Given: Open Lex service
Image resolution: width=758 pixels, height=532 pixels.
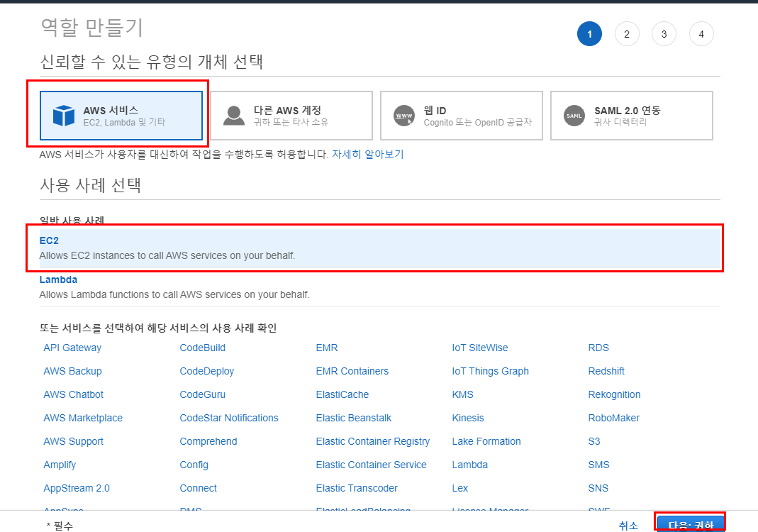Looking at the screenshot, I should tap(459, 488).
